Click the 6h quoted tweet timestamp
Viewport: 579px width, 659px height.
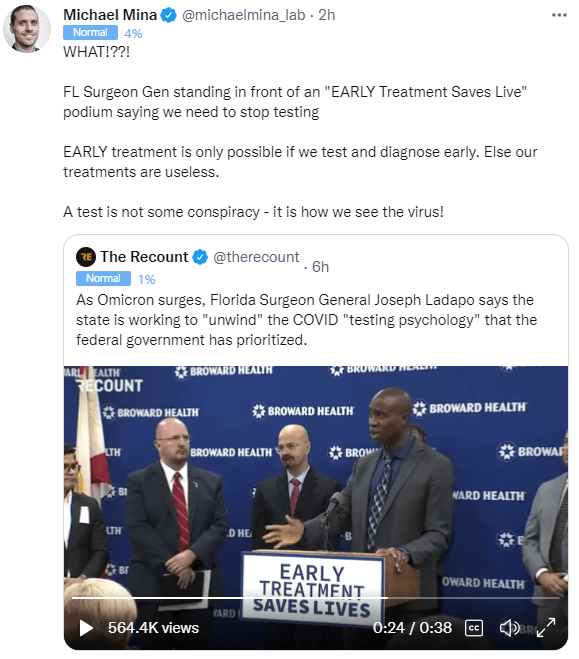(x=320, y=267)
